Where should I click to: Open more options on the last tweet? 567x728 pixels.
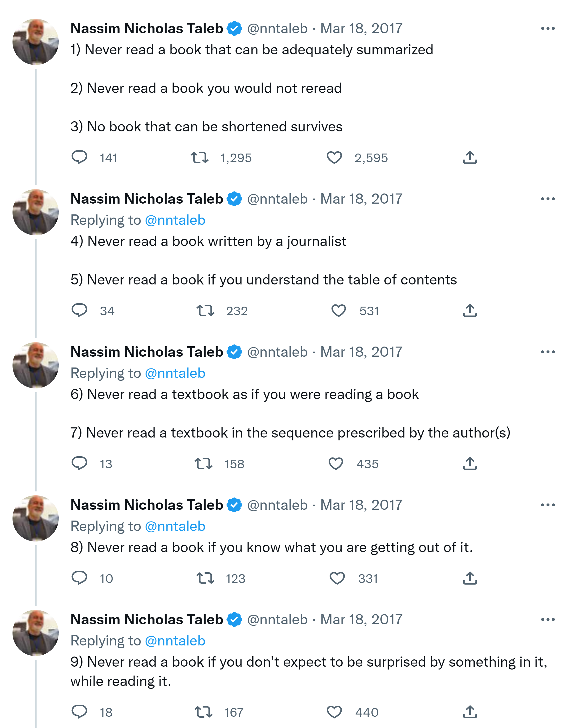pyautogui.click(x=548, y=620)
